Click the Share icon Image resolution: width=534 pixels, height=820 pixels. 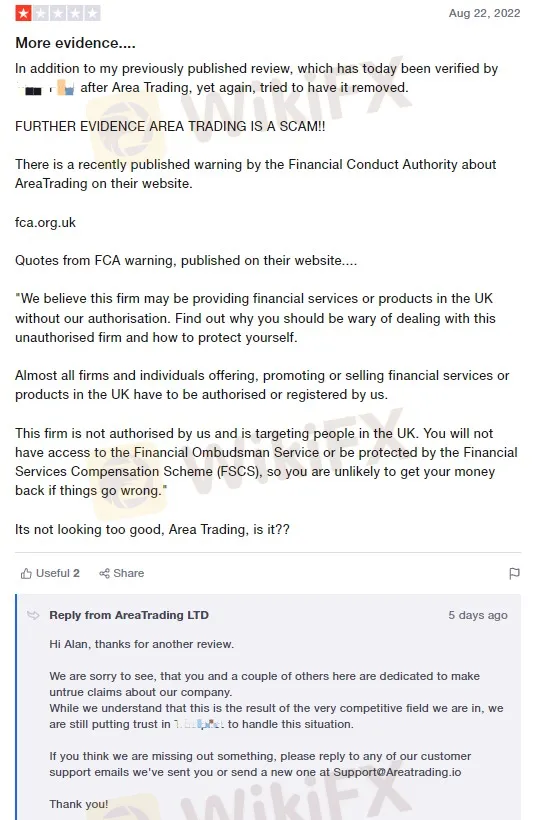tap(104, 573)
